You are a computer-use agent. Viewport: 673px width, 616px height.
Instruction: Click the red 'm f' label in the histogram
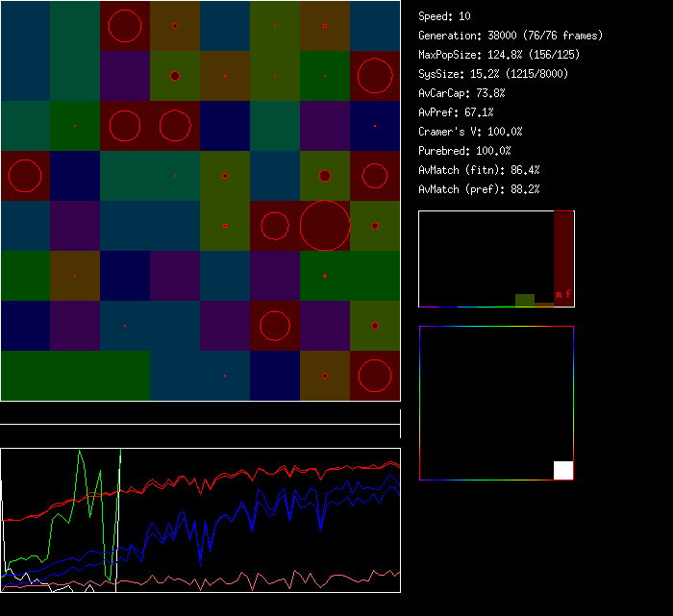pyautogui.click(x=563, y=293)
